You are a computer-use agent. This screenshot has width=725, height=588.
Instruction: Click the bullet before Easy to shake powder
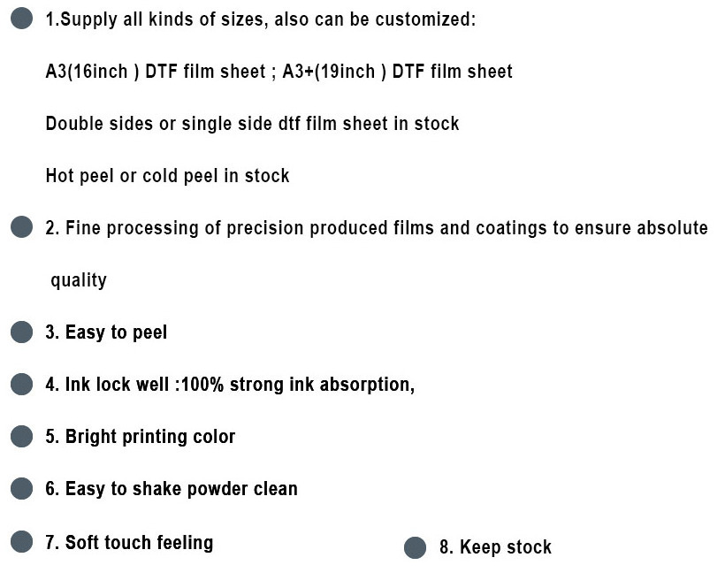pyautogui.click(x=22, y=489)
